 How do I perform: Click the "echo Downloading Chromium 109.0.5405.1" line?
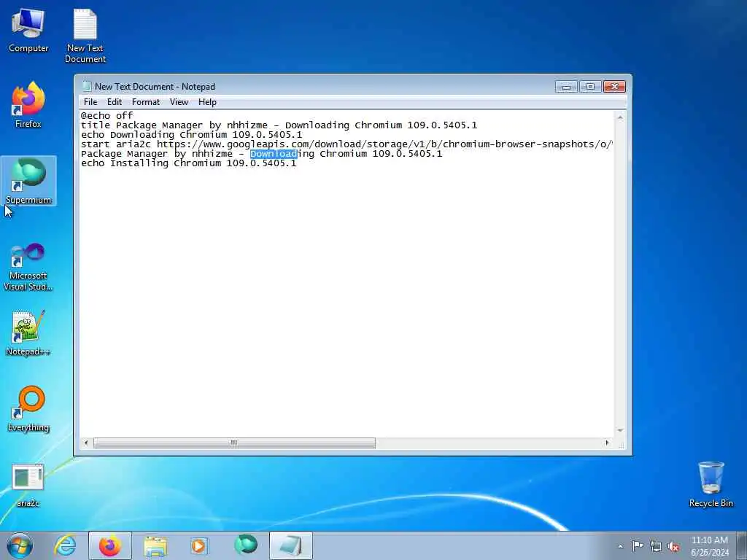click(192, 135)
